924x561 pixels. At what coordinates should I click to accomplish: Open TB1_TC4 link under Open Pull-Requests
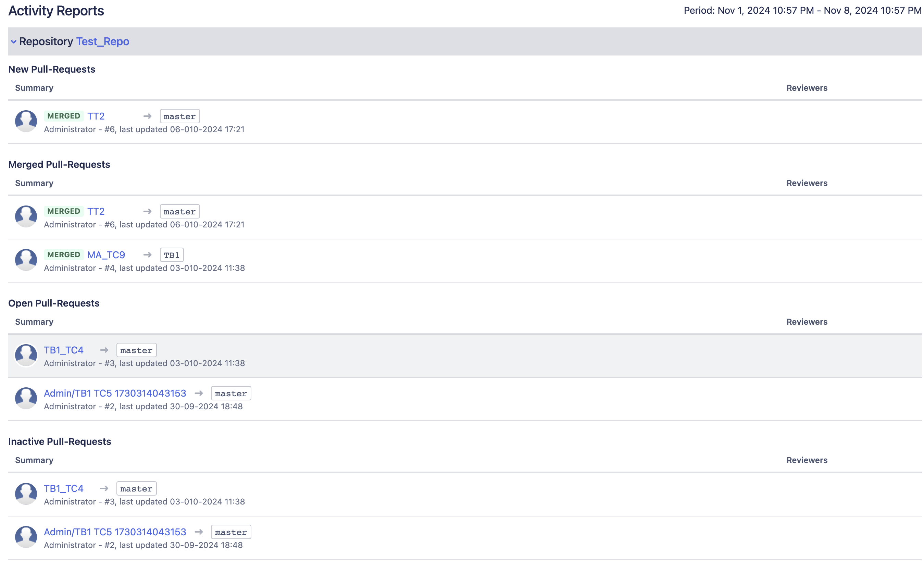click(63, 350)
